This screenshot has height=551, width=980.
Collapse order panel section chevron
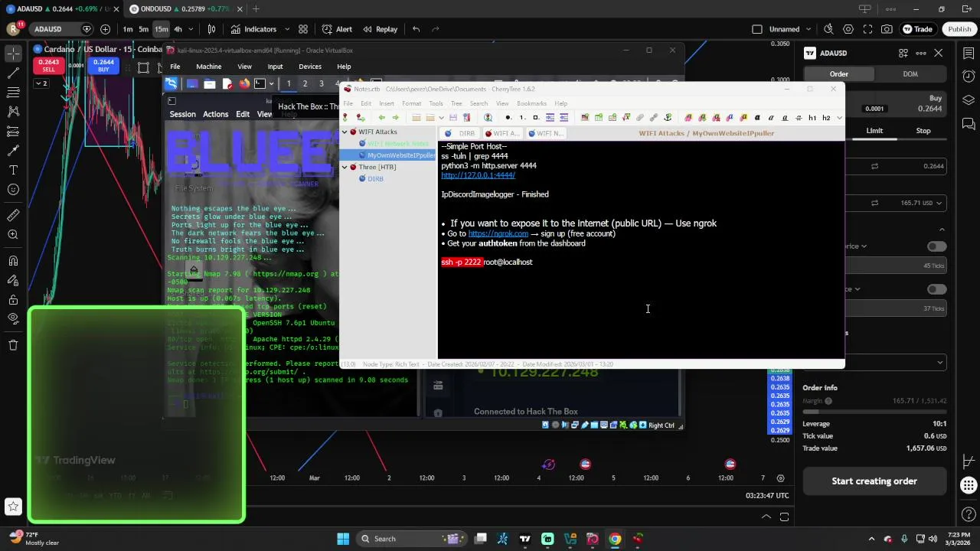tap(942, 229)
